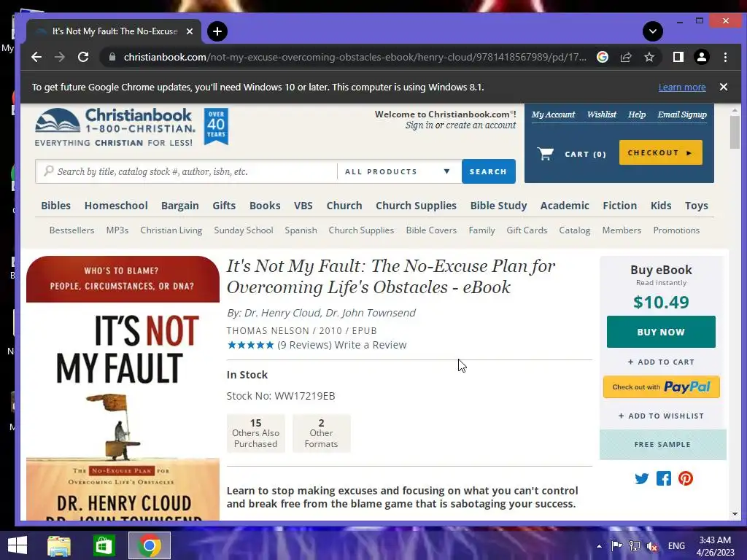Open the Bargain menu

point(179,206)
